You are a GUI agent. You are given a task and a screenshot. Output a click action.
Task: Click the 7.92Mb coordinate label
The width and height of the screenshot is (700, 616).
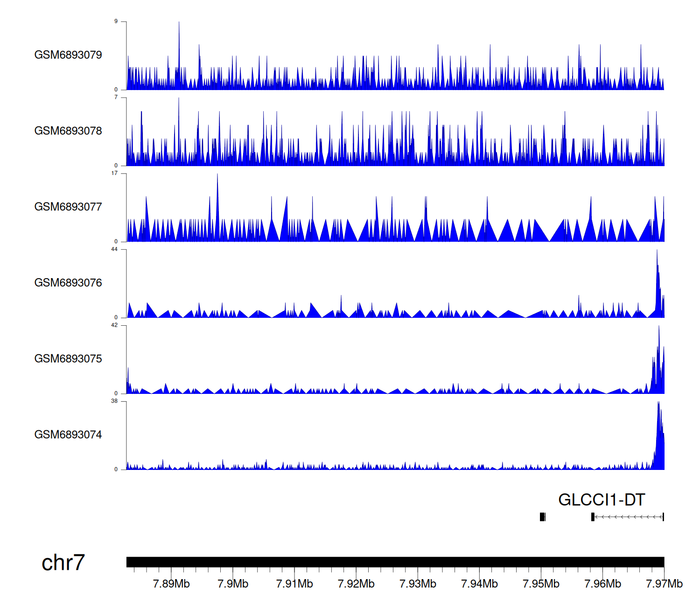356,584
